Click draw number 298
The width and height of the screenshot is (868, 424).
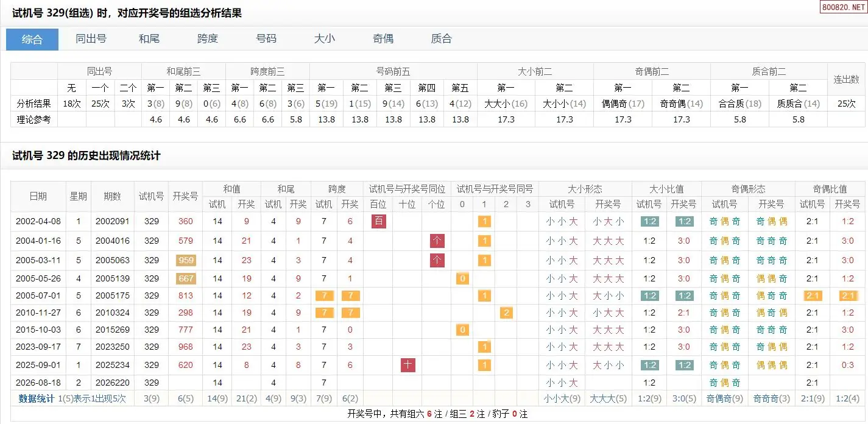click(x=186, y=313)
